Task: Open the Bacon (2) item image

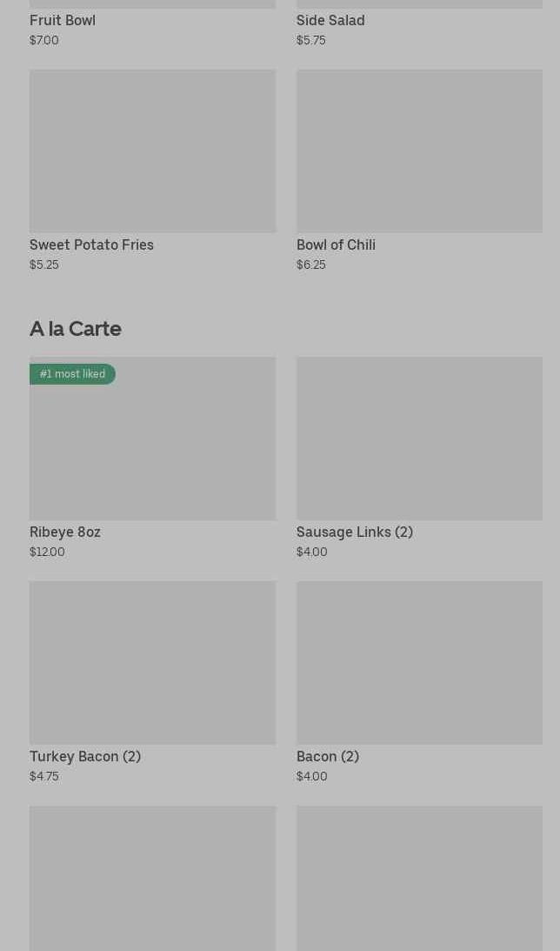Action: tap(419, 662)
